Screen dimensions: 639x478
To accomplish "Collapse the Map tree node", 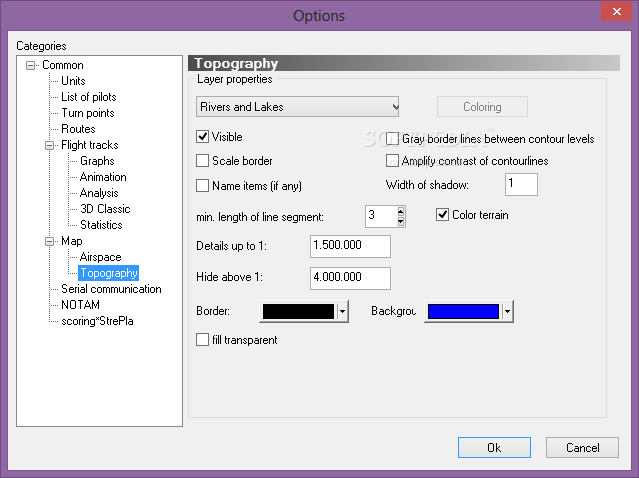I will (x=49, y=242).
